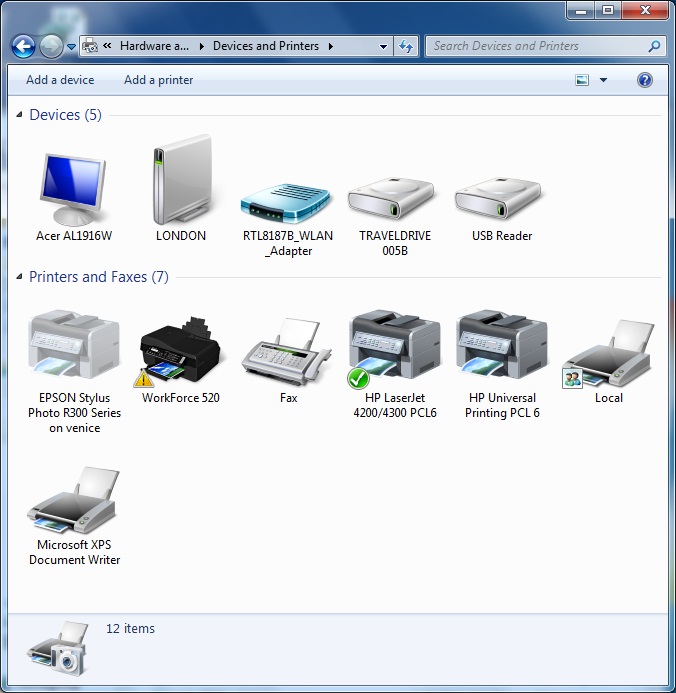Select the LONDON computer icon
This screenshot has width=676, height=693.
(182, 180)
